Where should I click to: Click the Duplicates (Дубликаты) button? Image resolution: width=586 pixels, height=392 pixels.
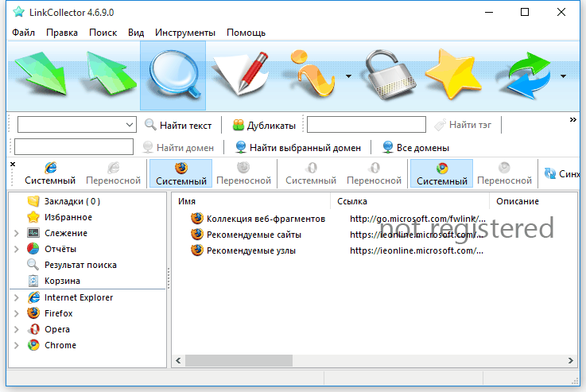[263, 125]
